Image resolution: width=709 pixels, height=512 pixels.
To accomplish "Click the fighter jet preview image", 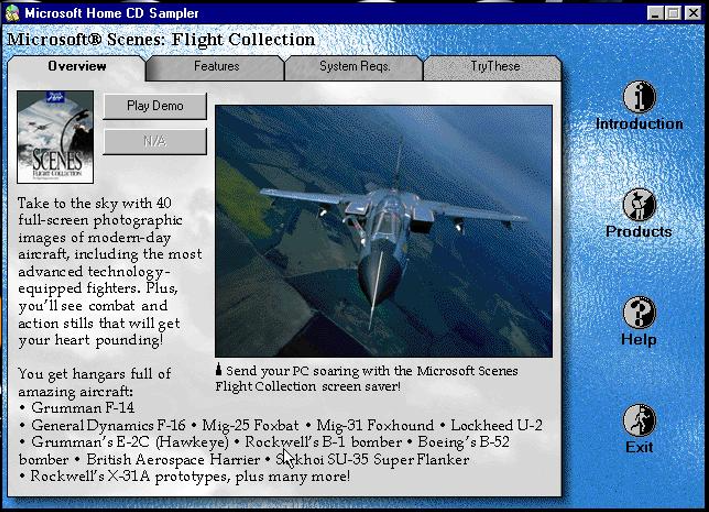I will (383, 231).
